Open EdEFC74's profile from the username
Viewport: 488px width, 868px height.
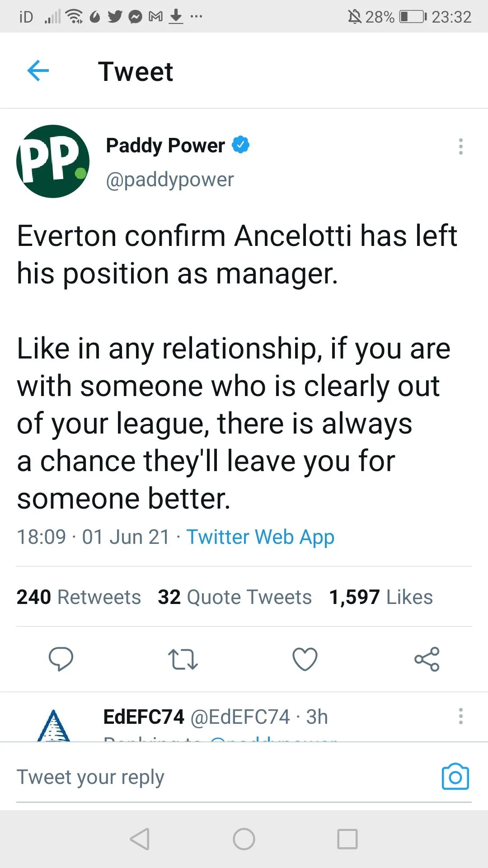[x=144, y=717]
